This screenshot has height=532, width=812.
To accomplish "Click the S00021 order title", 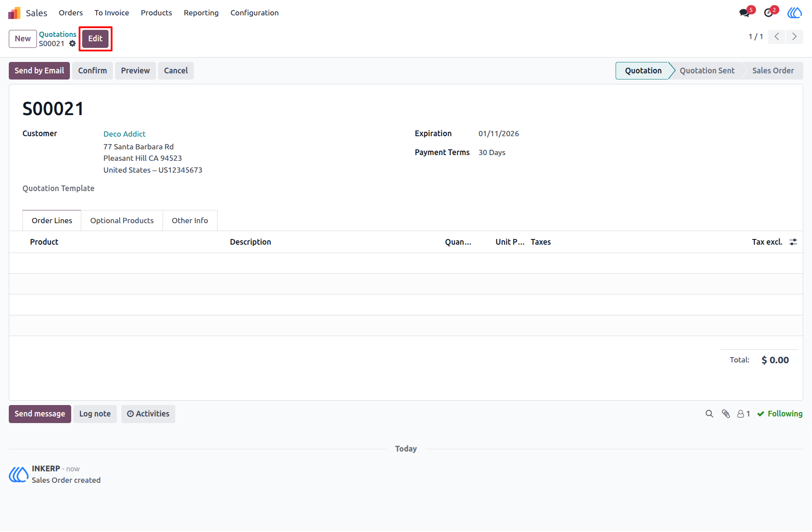I will coord(53,109).
